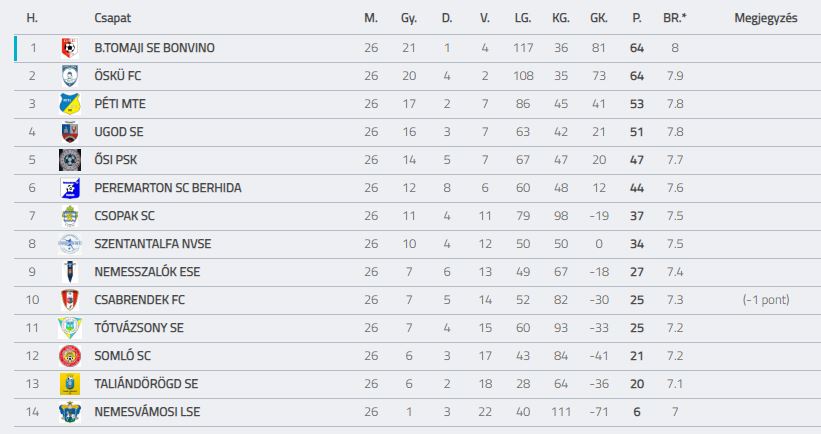Click the ŐSI PSK dark logo
This screenshot has width=821, height=434.
coord(70,160)
